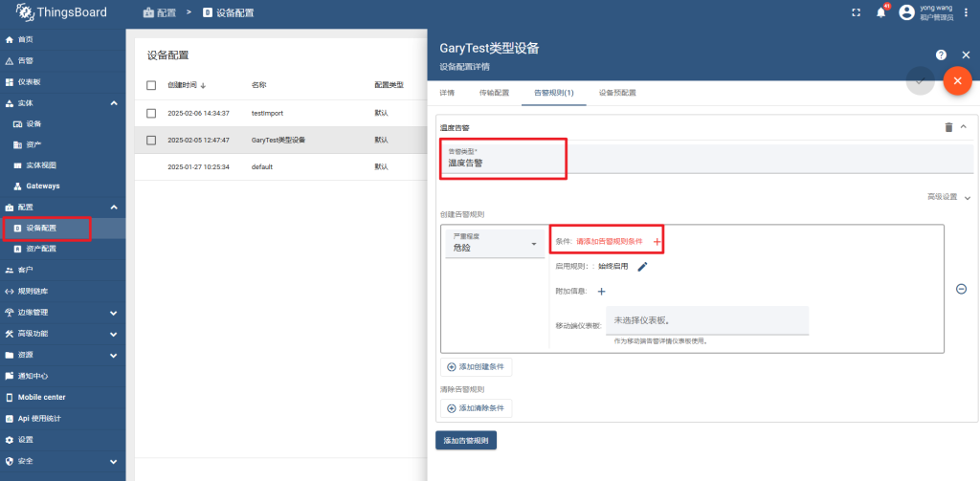Click the 配置 breadcrumb
Image resolution: width=980 pixels, height=481 pixels.
160,12
